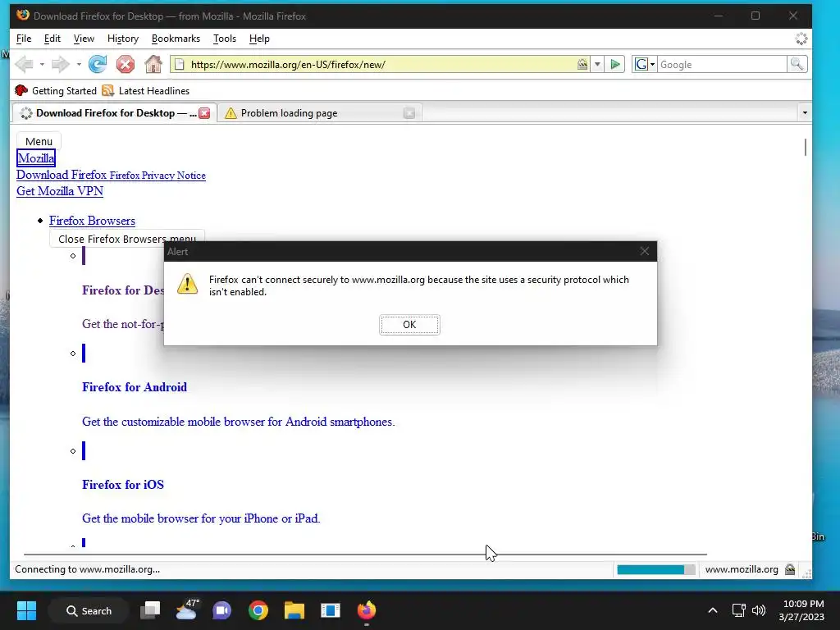Open the Firefox Privacy Notice link
840x630 pixels.
coord(157,176)
